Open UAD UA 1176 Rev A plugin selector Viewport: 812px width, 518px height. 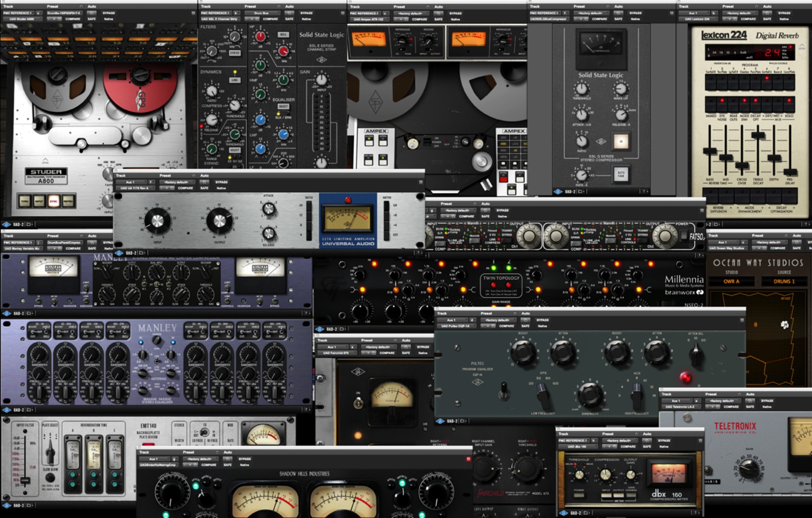(x=135, y=188)
